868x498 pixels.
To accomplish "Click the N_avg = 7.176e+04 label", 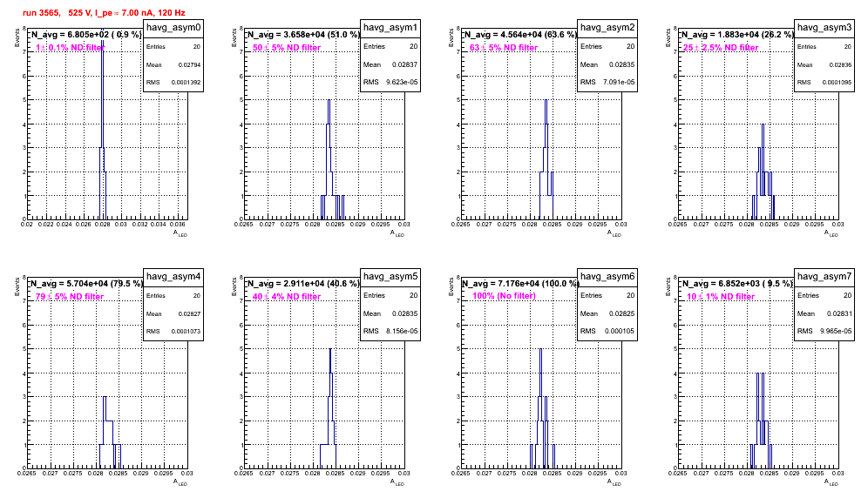I will [x=520, y=284].
